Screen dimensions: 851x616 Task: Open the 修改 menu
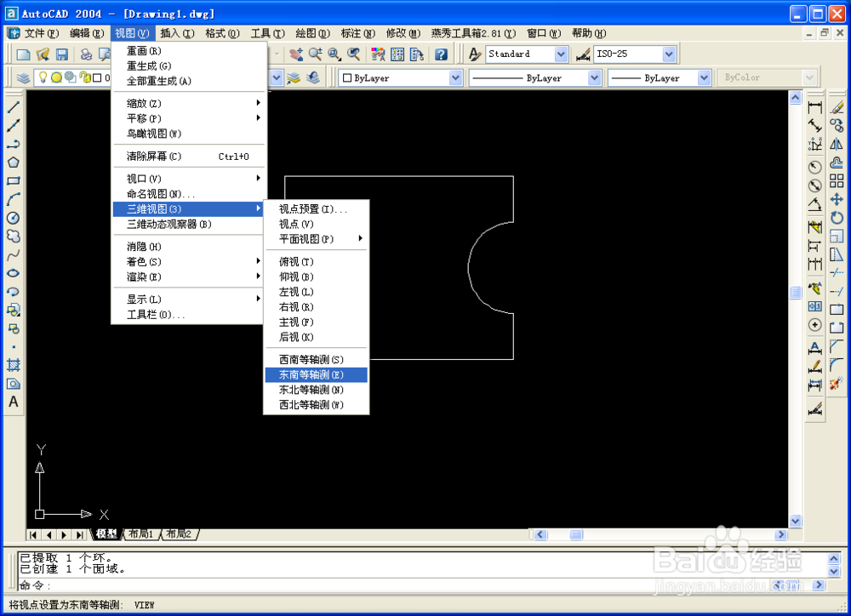[x=403, y=33]
